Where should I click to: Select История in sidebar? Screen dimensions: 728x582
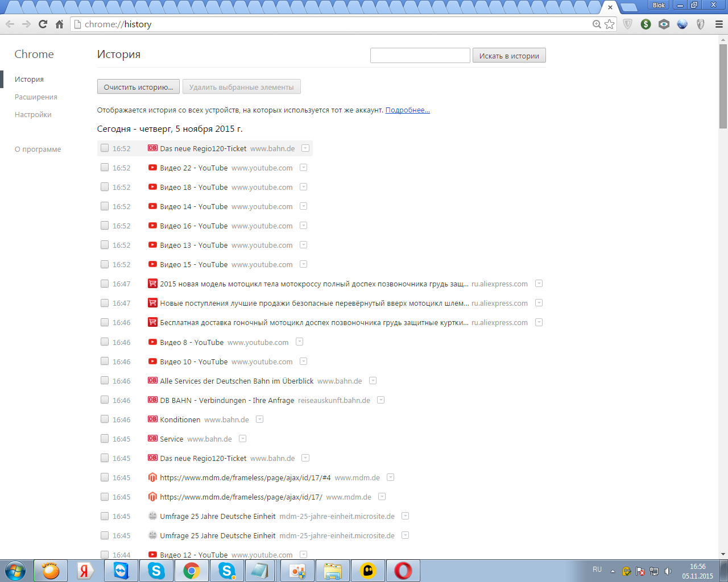tap(29, 80)
